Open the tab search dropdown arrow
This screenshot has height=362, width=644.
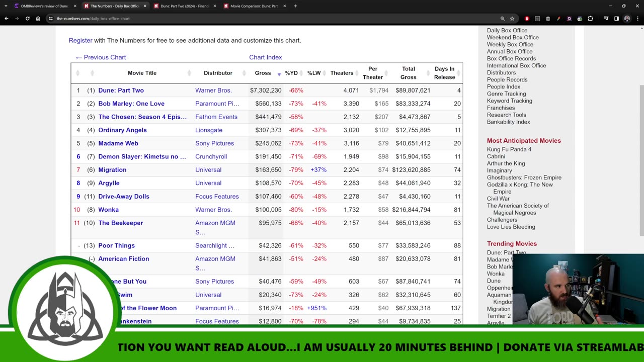[6, 6]
